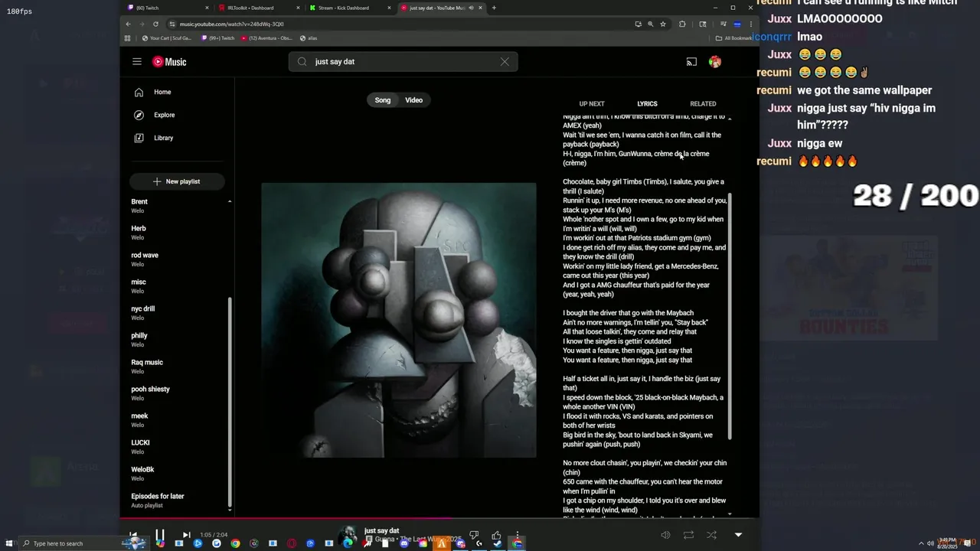Screen dimensions: 980x551
Task: Open Steam from the taskbar
Action: [498, 543]
